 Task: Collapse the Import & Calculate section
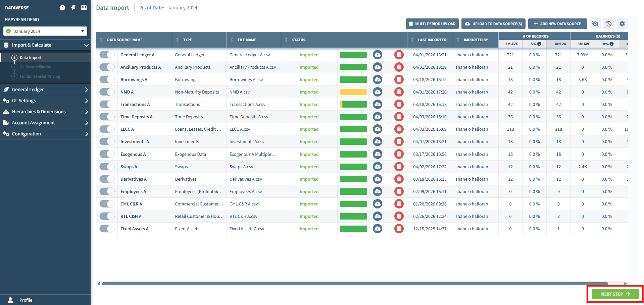click(45, 45)
